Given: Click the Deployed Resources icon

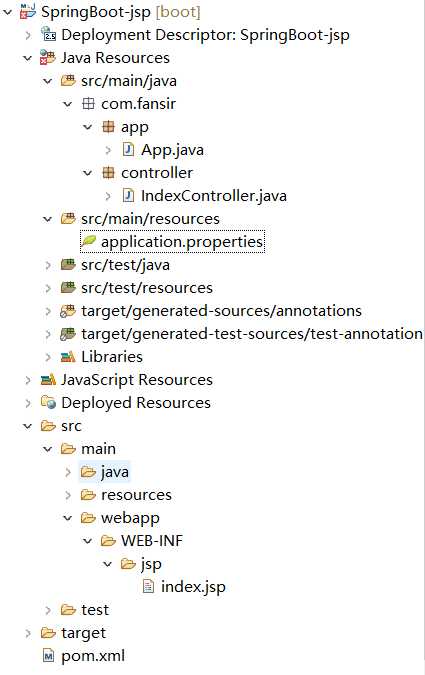Looking at the screenshot, I should point(48,403).
